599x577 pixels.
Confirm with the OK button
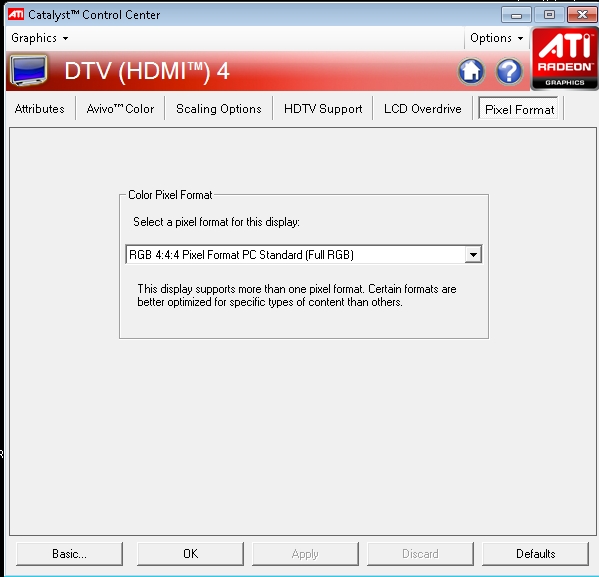190,554
